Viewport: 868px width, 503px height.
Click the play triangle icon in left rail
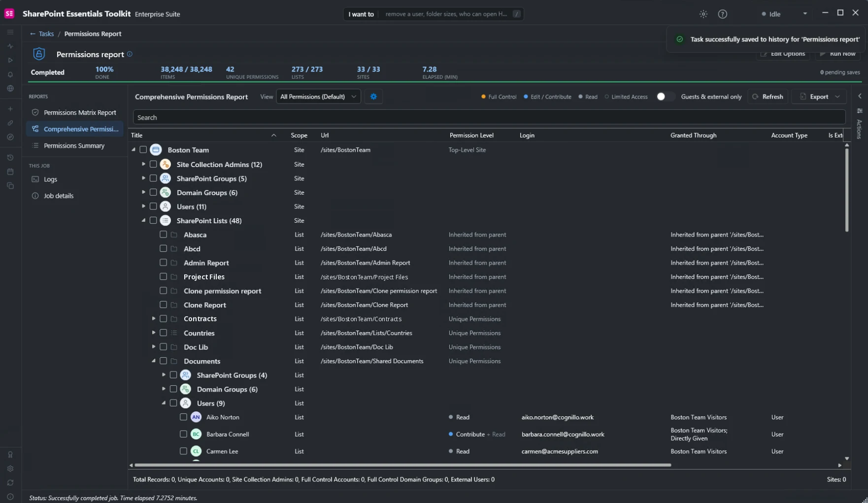tap(10, 60)
